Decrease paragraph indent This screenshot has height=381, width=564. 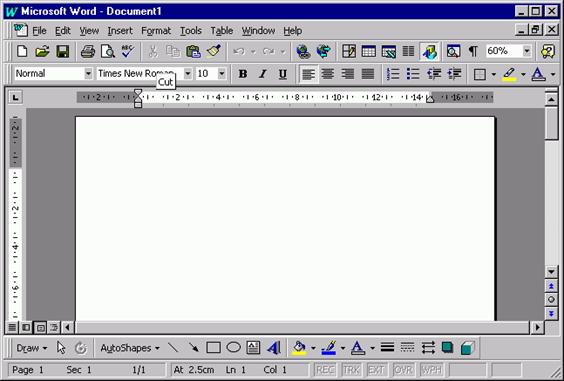click(x=434, y=74)
